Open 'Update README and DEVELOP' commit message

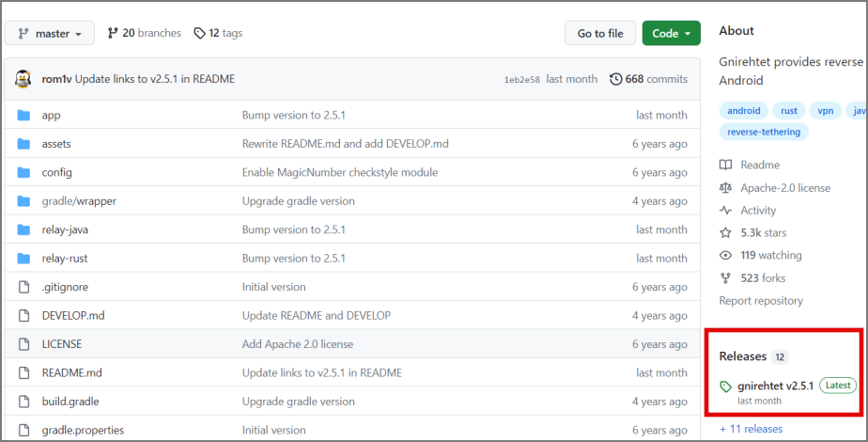coord(316,316)
